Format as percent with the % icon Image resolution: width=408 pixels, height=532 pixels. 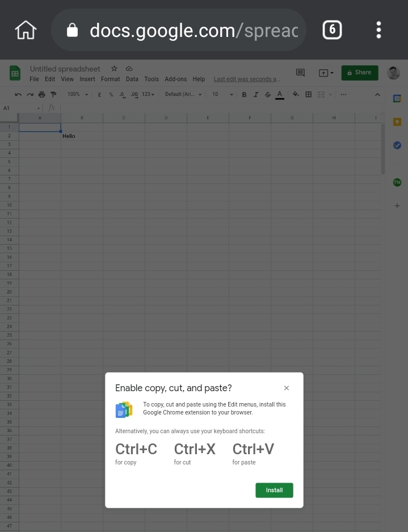click(111, 94)
